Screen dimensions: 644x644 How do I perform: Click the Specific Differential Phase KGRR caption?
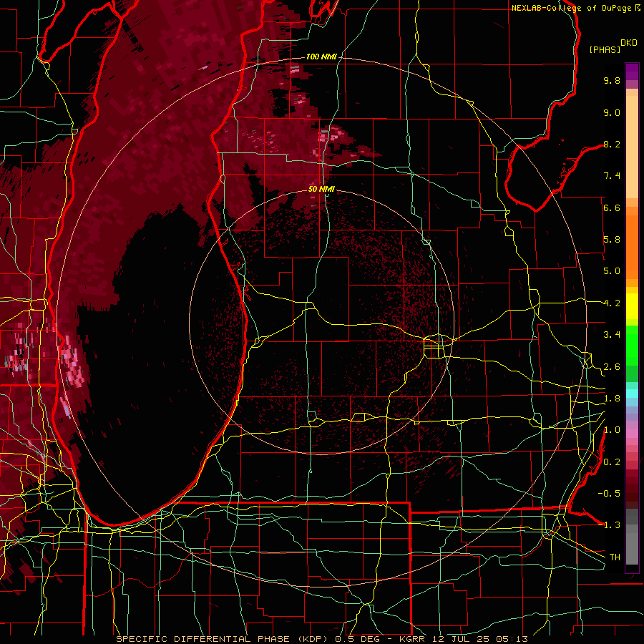tap(321, 639)
